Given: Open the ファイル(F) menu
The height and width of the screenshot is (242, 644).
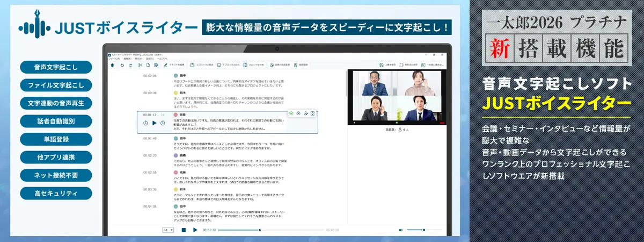Looking at the screenshot, I should coord(113,59).
